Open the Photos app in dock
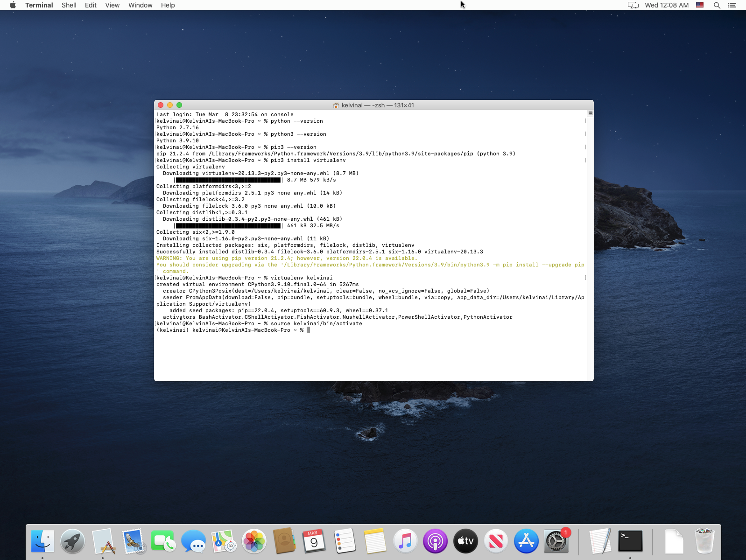Viewport: 746px width, 560px height. (x=254, y=541)
